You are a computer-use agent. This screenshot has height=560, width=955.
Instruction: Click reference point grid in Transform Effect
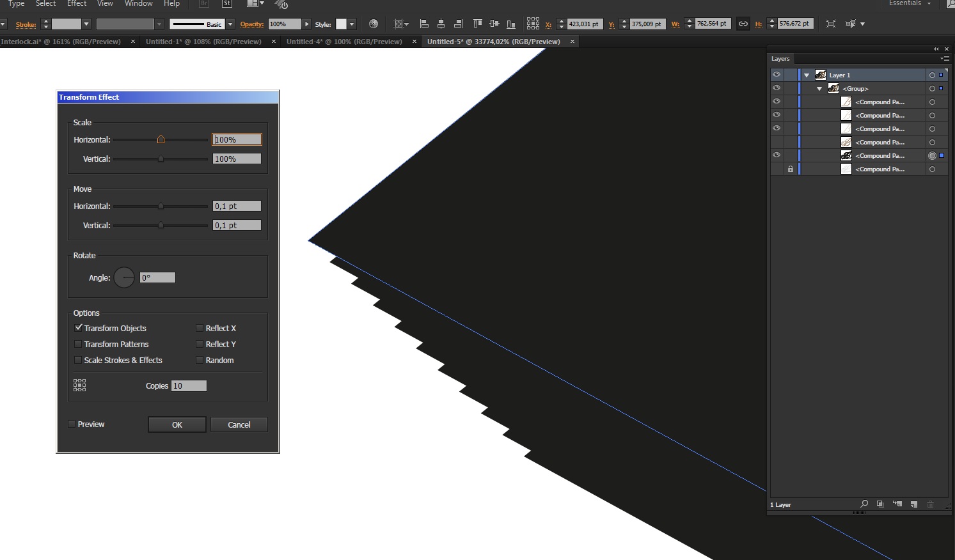[79, 385]
